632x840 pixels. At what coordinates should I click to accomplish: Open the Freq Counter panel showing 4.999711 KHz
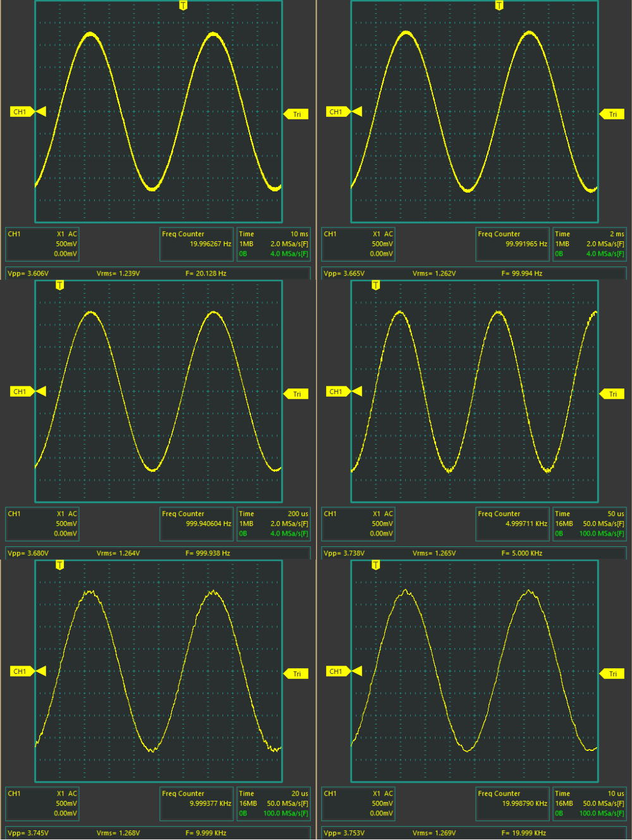tap(513, 524)
